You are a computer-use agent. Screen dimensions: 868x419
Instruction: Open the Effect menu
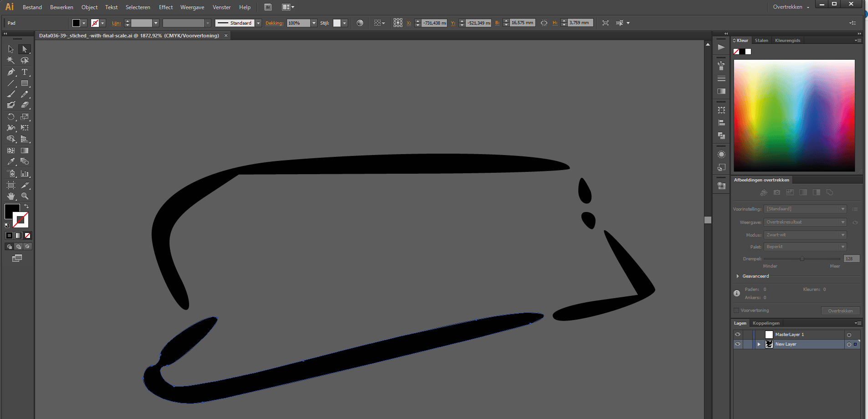point(166,7)
